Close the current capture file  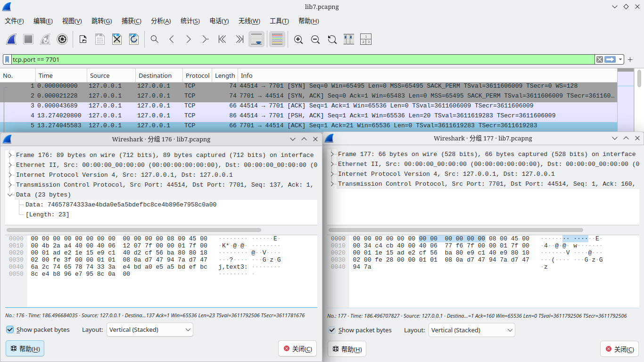(117, 40)
